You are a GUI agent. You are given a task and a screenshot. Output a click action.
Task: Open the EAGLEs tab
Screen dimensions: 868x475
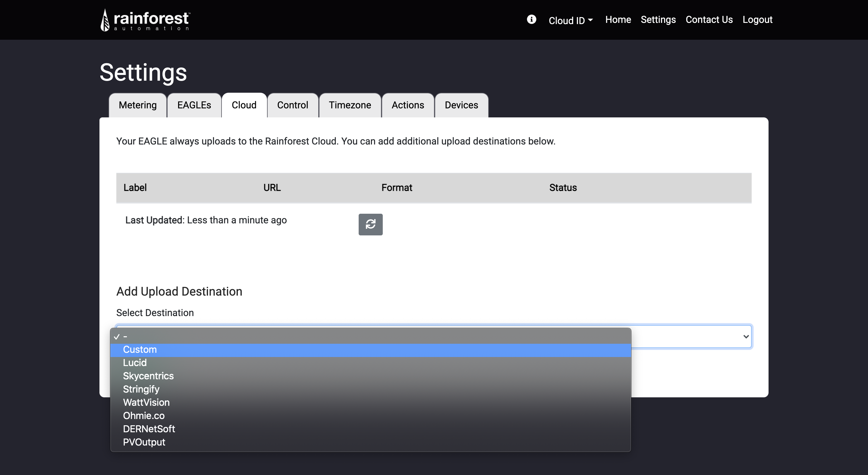pos(194,105)
